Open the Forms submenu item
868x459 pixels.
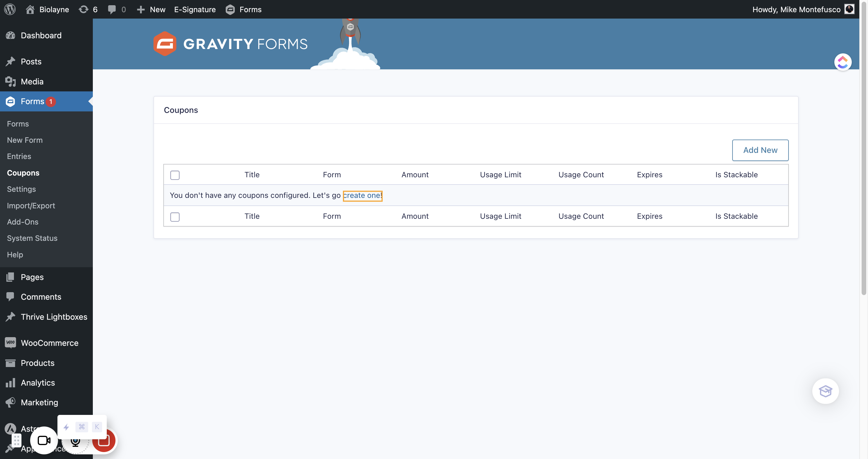tap(18, 124)
